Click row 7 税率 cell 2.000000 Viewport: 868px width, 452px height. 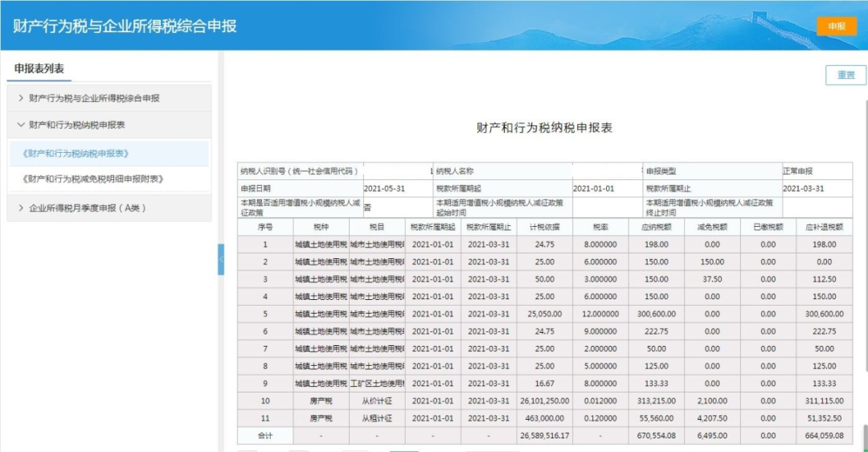[x=600, y=349]
